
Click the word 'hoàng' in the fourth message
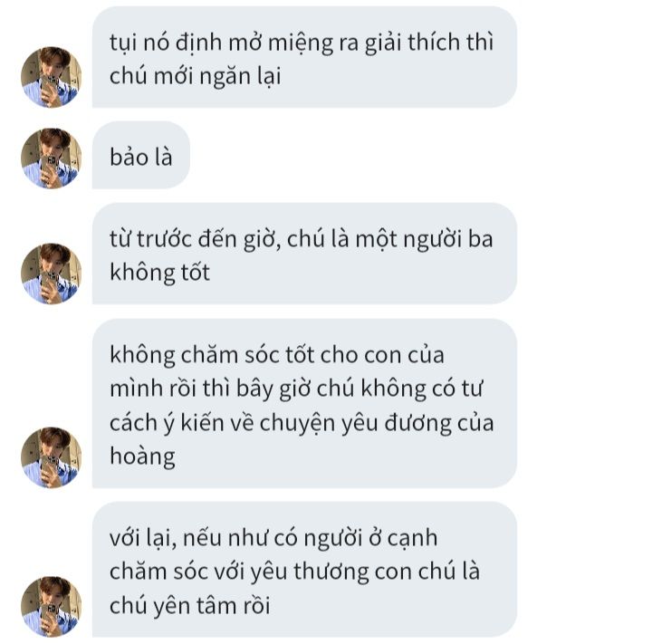pyautogui.click(x=143, y=457)
